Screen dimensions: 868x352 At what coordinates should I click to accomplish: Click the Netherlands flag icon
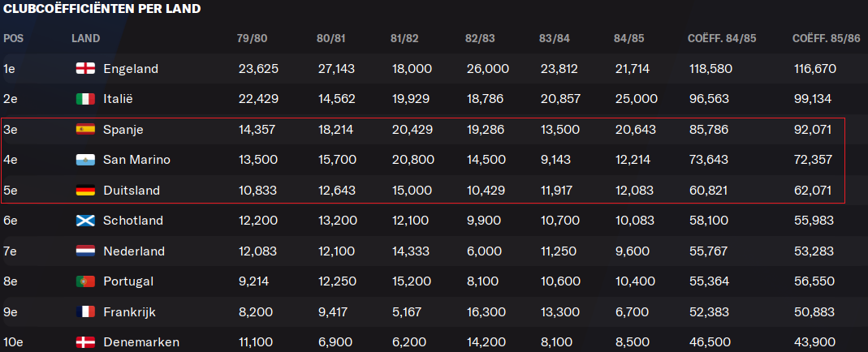[x=85, y=251]
